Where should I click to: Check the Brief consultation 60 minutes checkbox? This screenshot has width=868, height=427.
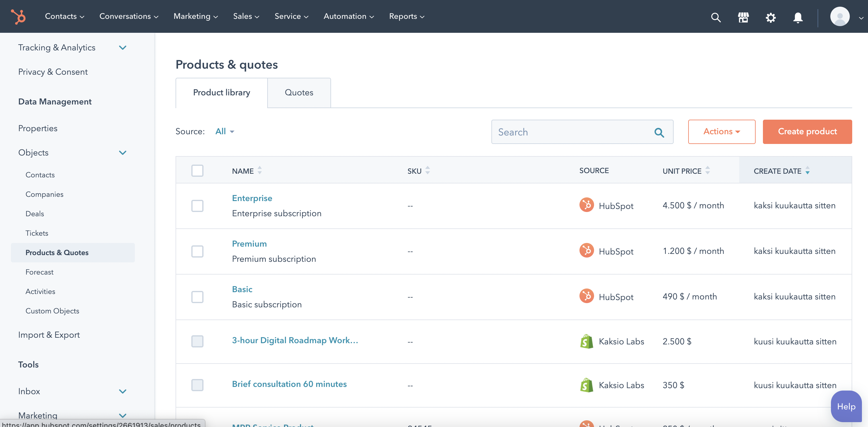(x=197, y=385)
